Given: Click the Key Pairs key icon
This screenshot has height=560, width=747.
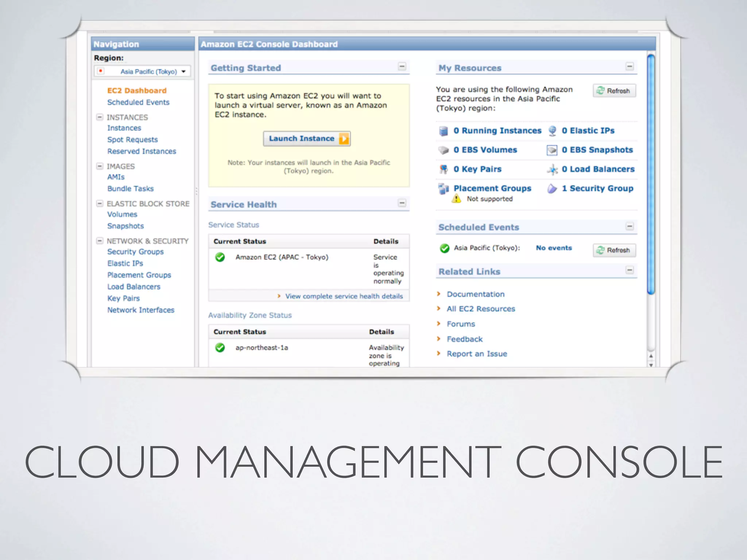Looking at the screenshot, I should (443, 169).
